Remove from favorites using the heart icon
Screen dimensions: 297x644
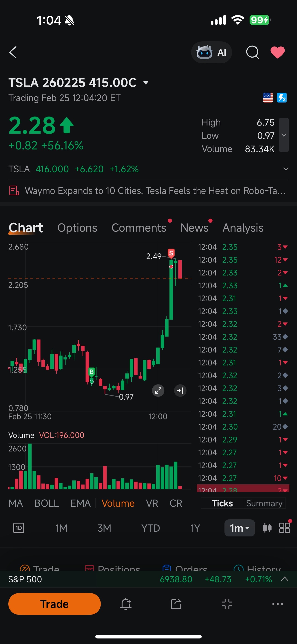click(x=277, y=52)
